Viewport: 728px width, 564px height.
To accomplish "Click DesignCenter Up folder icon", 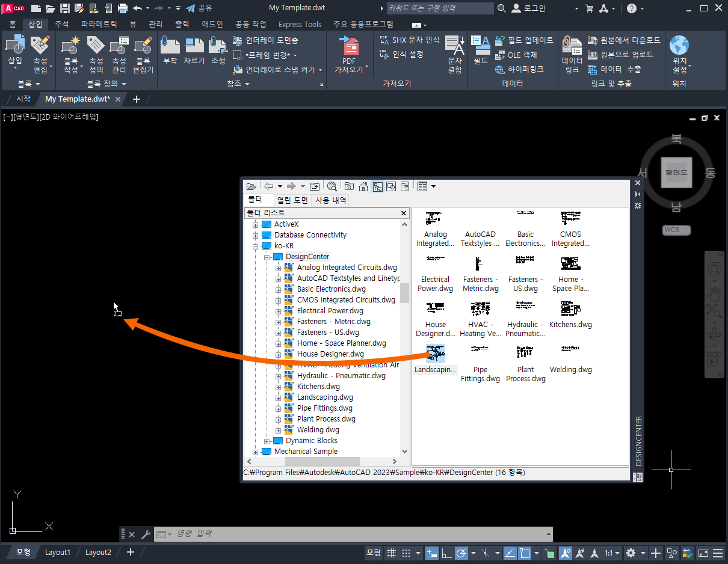I will pos(314,186).
